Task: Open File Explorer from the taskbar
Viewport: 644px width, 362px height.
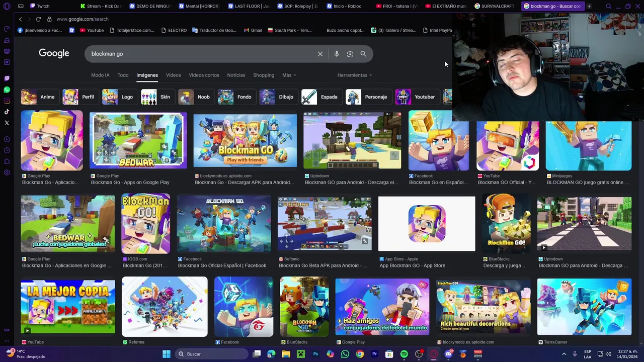Action: pyautogui.click(x=286, y=354)
